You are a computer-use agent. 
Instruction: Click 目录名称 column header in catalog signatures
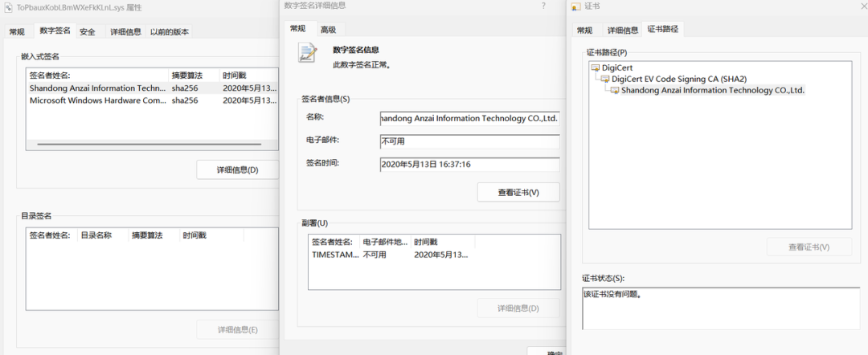[102, 235]
